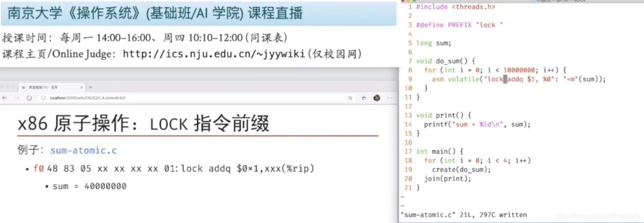The image size is (644, 223).
Task: Click 'void do_sum()' function header in the editor
Action: coord(446,61)
